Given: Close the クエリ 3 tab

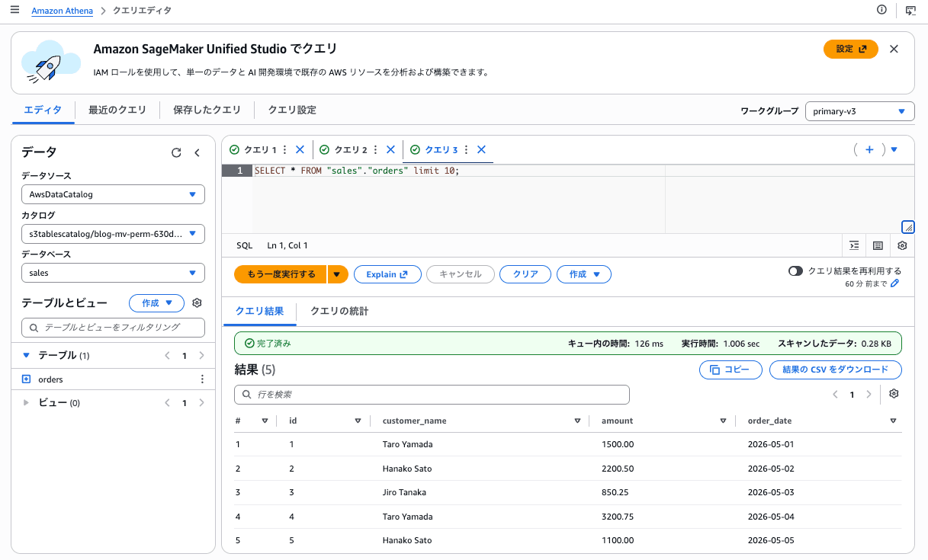Looking at the screenshot, I should (x=481, y=149).
